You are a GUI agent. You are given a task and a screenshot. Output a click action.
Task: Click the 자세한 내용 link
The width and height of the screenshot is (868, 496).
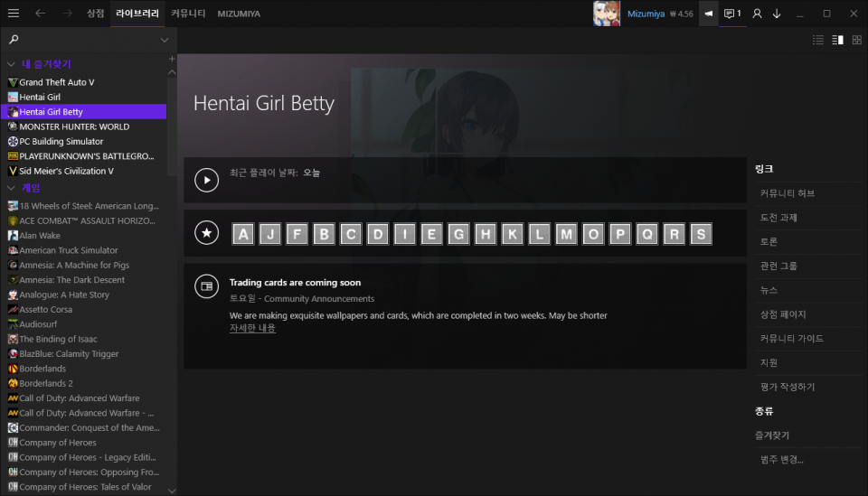tap(252, 328)
